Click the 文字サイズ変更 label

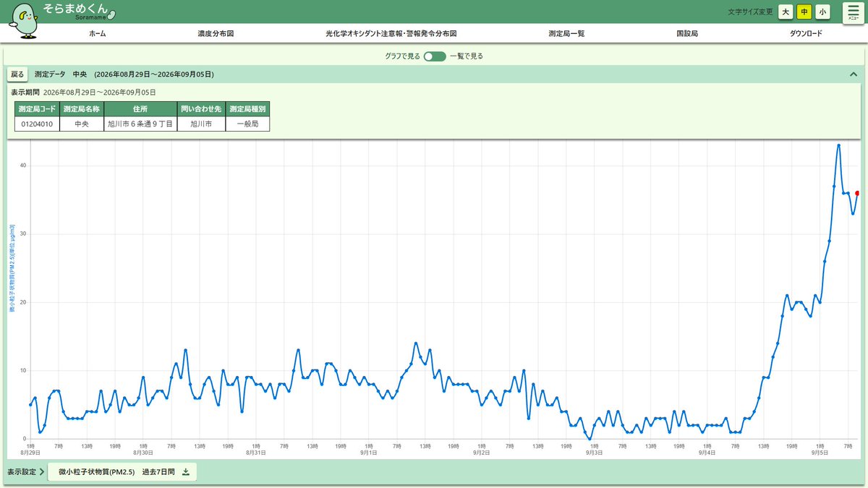pos(750,12)
